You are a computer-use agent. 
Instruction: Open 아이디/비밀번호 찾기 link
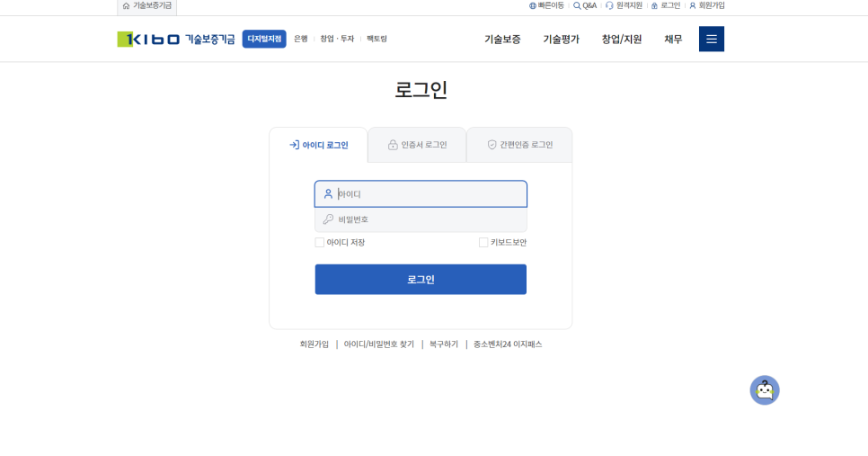click(378, 344)
